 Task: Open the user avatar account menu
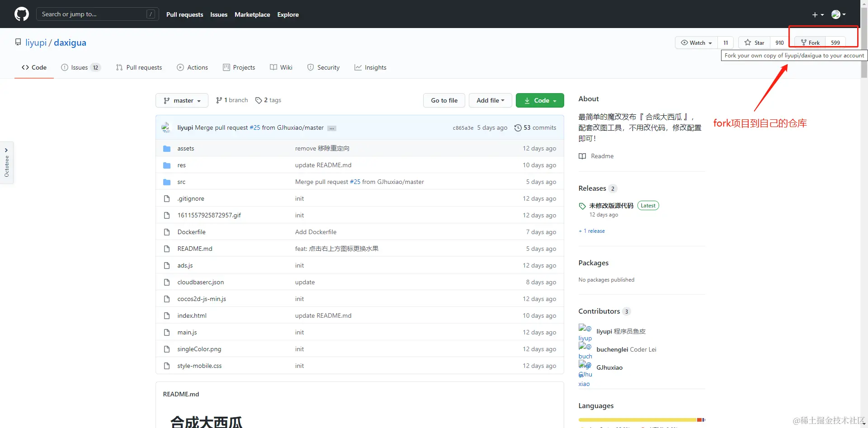839,14
